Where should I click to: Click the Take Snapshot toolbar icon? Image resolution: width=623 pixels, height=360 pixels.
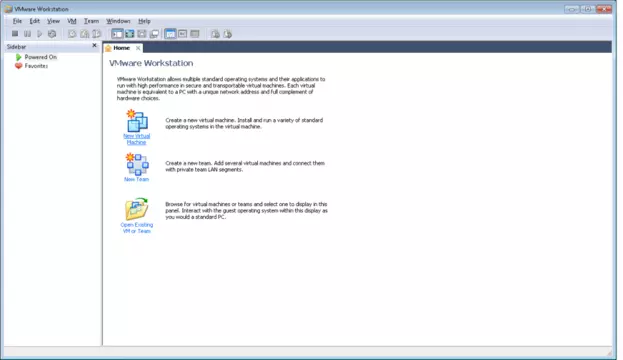click(x=72, y=34)
